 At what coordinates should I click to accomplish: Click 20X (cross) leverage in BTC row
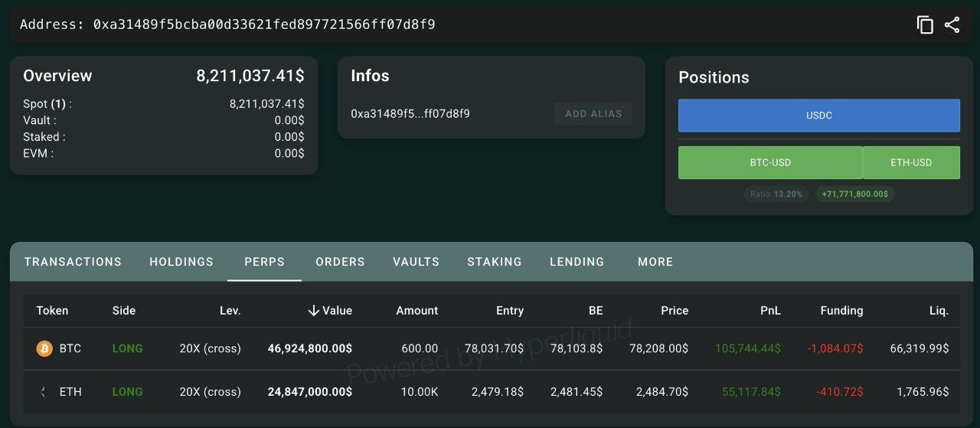pyautogui.click(x=211, y=348)
